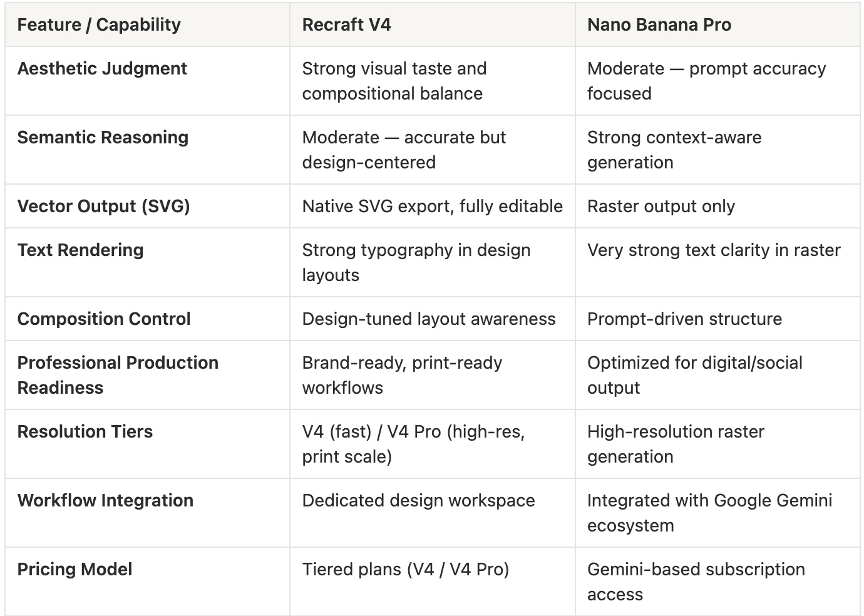
Task: Select the "Design-tuned layout awareness" cell
Action: 428,319
